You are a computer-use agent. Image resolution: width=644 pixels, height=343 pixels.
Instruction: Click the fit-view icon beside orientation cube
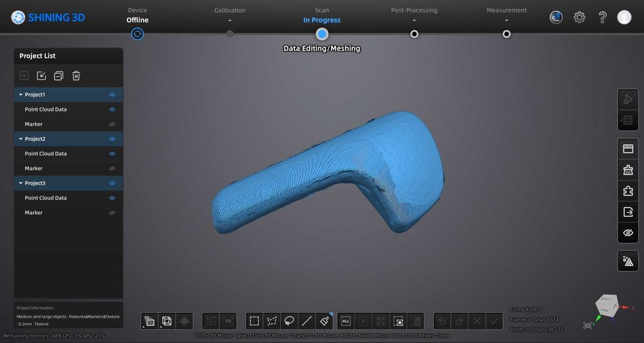(587, 326)
